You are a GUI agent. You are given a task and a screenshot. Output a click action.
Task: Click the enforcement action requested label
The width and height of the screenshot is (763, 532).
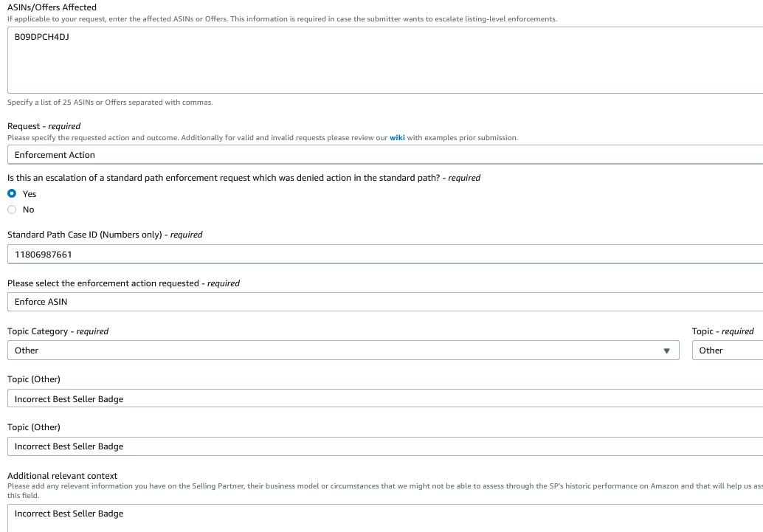pos(122,283)
